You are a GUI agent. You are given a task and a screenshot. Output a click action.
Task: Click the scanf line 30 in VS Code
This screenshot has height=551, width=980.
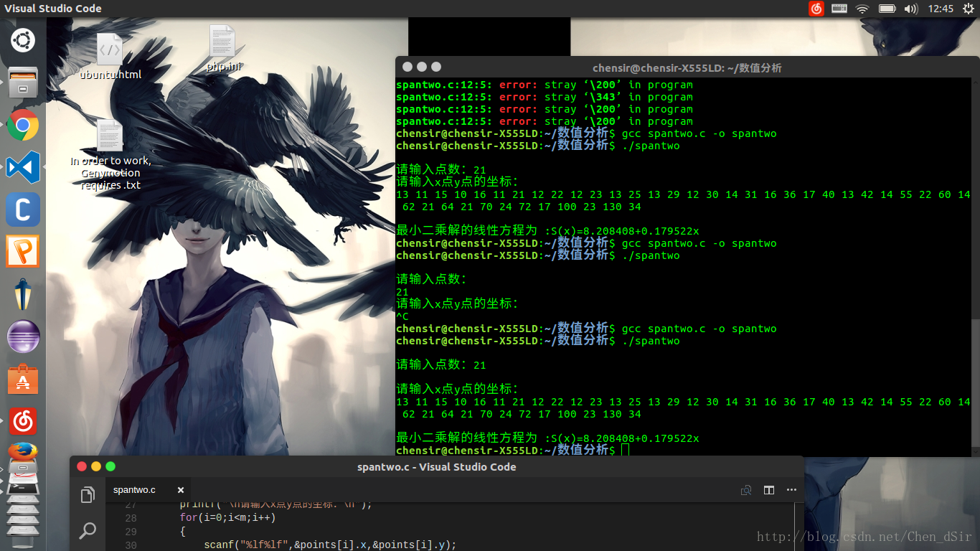point(330,545)
